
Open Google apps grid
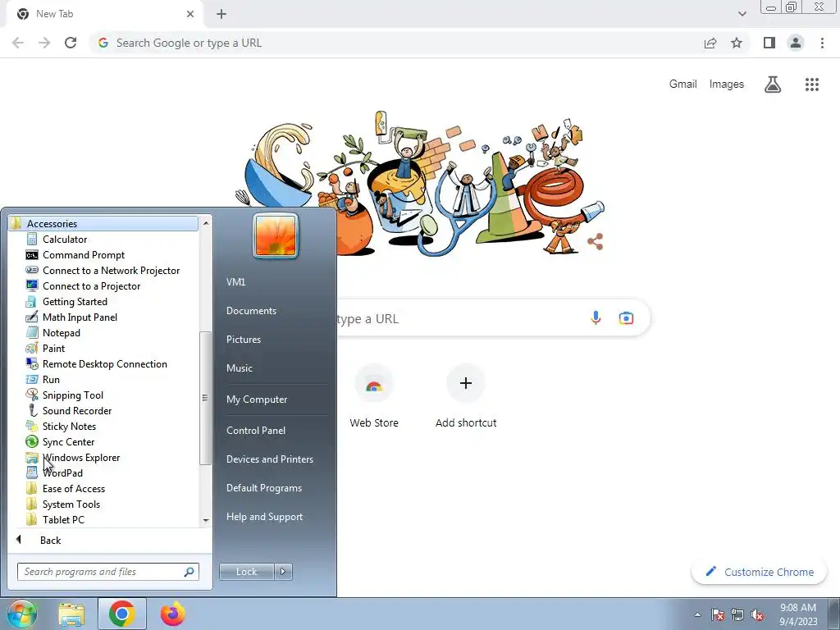click(x=811, y=84)
